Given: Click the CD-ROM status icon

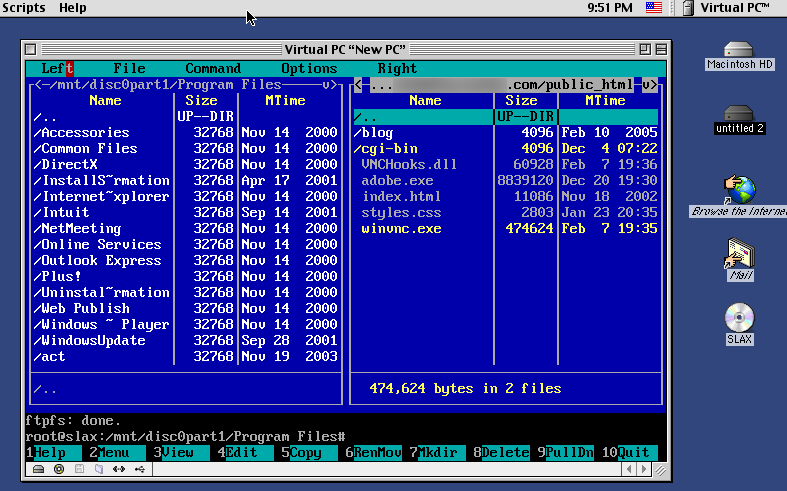Looking at the screenshot, I should tap(59, 468).
